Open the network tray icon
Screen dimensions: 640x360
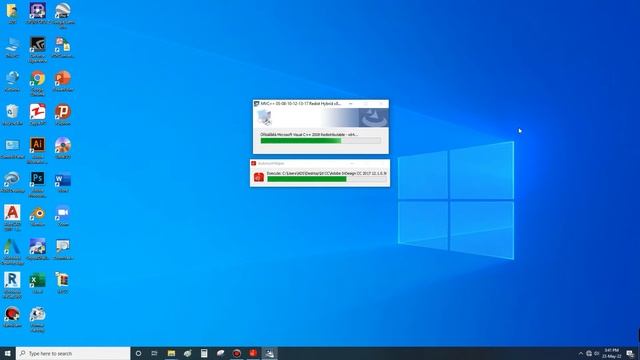click(x=589, y=353)
